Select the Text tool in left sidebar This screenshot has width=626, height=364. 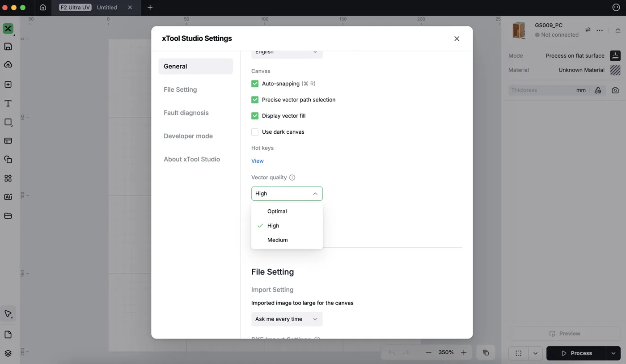8,103
